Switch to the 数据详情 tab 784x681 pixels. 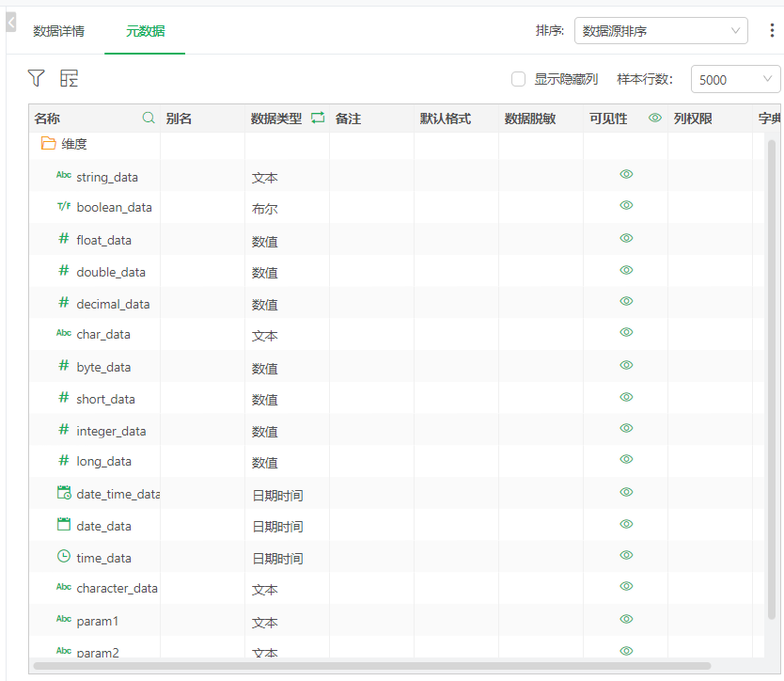click(x=58, y=31)
